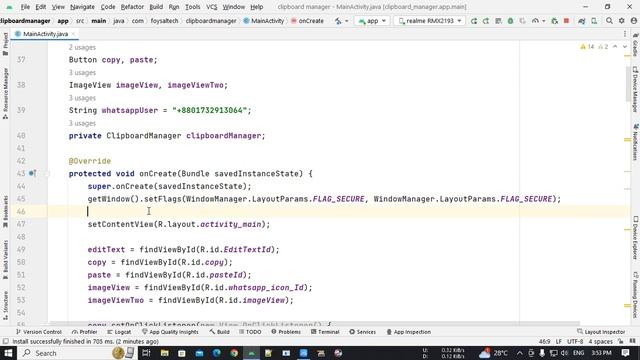
Task: Click the Windows Start button
Action: [x=8, y=353]
